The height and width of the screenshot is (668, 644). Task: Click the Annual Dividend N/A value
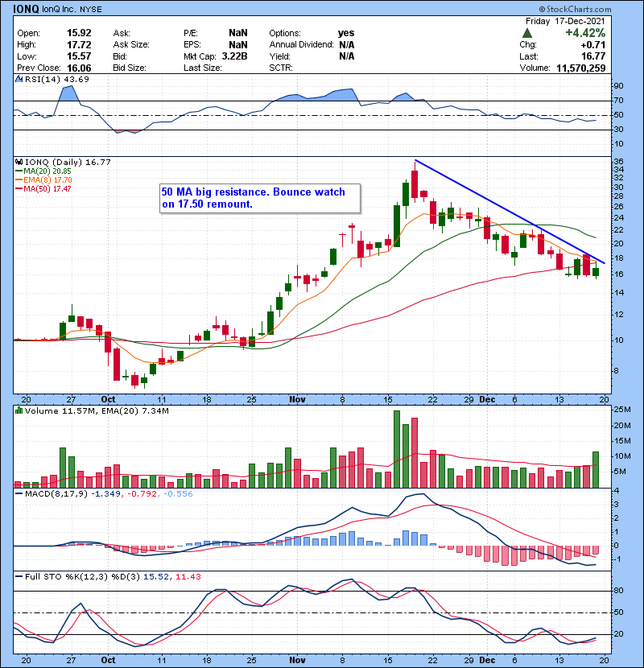pos(346,44)
